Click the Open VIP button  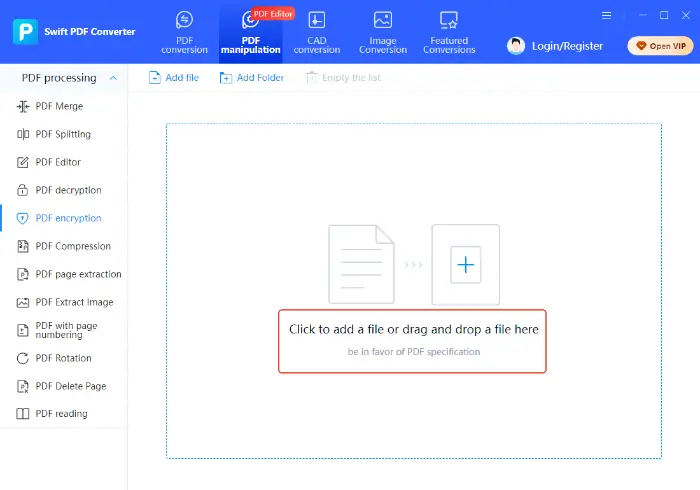click(x=660, y=46)
